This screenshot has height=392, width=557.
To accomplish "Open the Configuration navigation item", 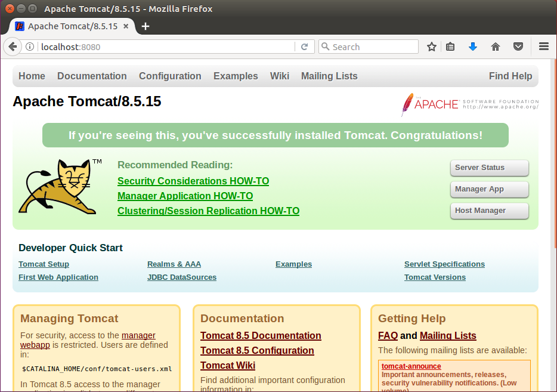I will pyautogui.click(x=170, y=76).
